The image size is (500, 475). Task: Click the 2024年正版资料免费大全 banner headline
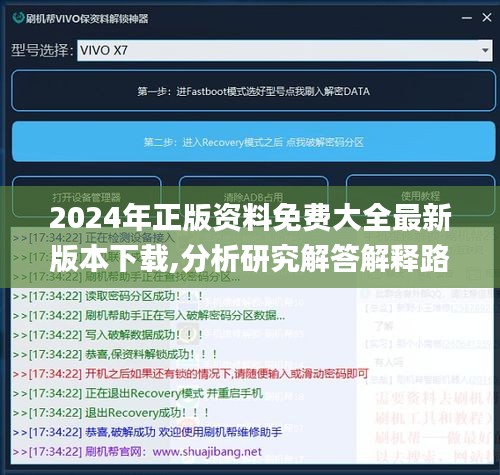250,238
